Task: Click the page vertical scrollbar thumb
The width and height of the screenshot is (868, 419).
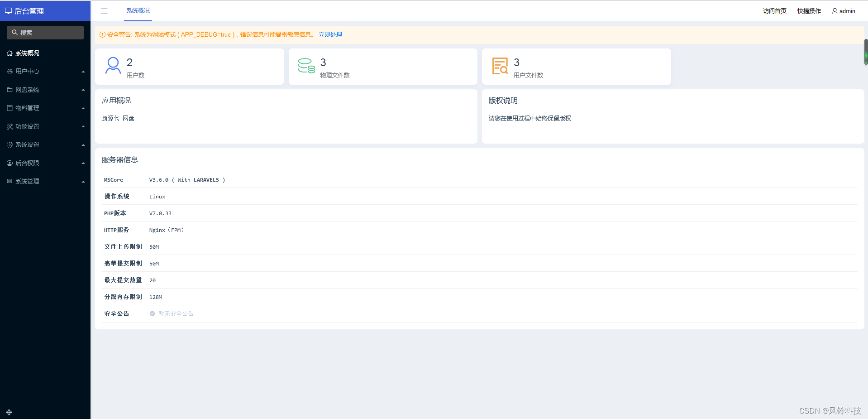Action: pyautogui.click(x=866, y=52)
